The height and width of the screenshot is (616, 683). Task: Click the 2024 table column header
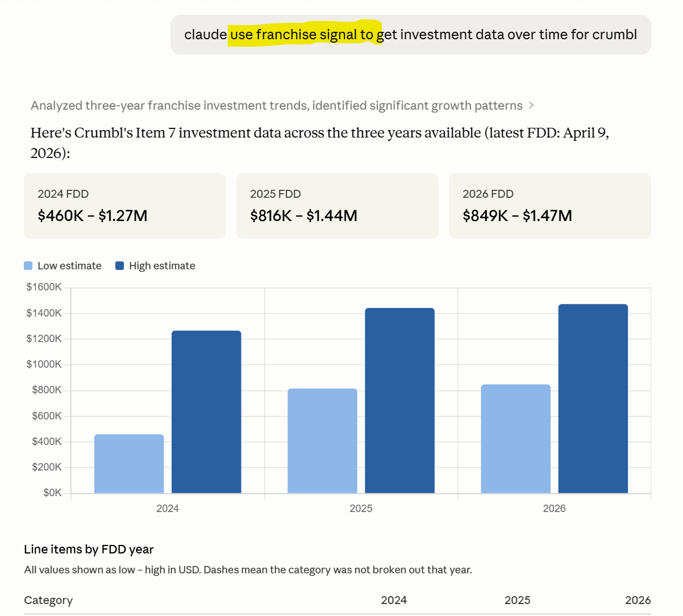[394, 601]
